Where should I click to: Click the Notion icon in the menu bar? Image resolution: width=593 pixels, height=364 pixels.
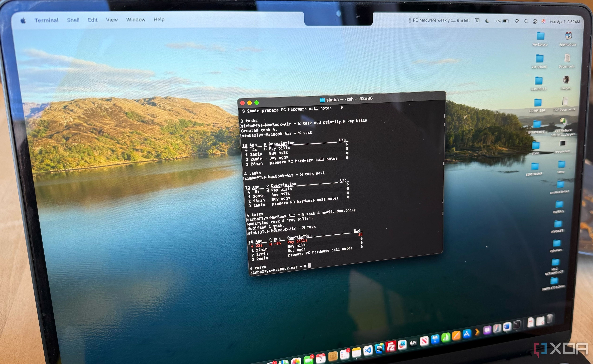[x=477, y=21]
